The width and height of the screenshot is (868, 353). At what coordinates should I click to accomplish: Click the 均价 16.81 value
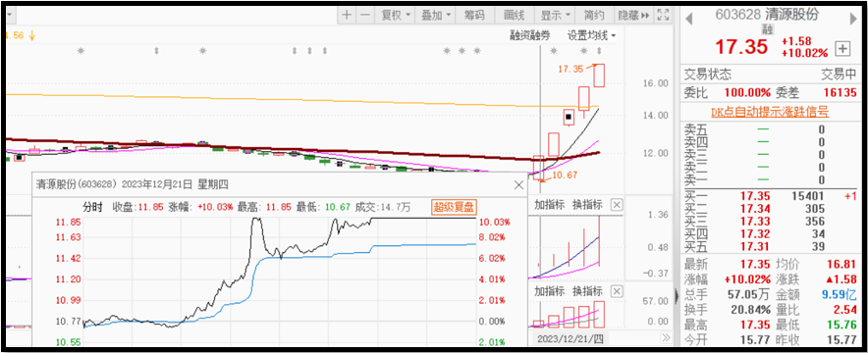pos(843,266)
